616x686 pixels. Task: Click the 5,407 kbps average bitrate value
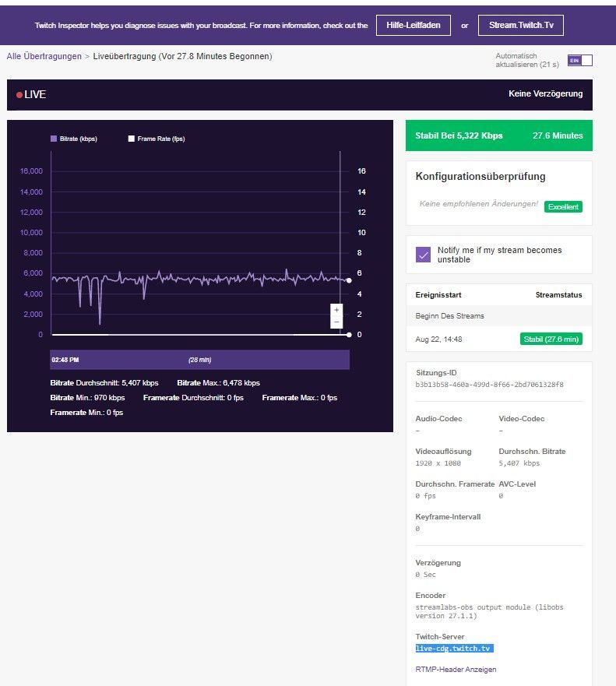pyautogui.click(x=519, y=463)
